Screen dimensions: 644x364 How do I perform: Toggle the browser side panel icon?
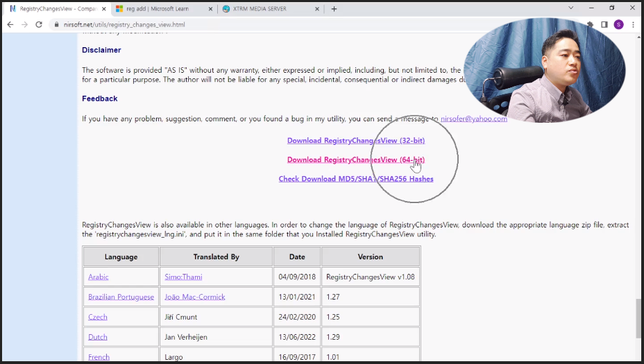[604, 25]
